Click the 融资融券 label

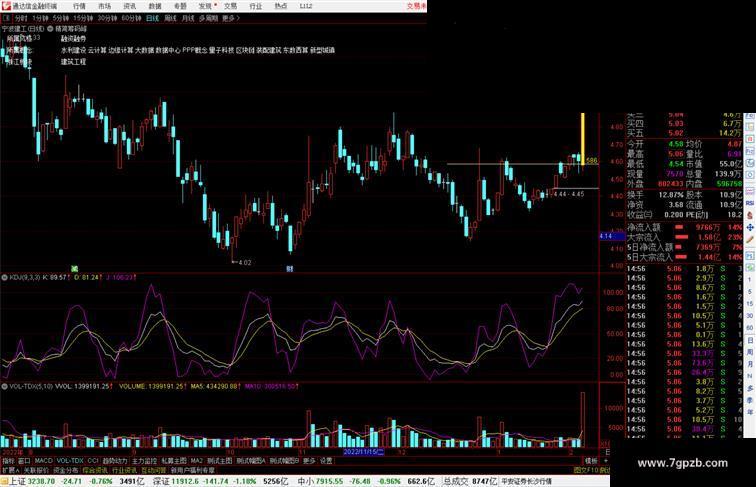73,39
